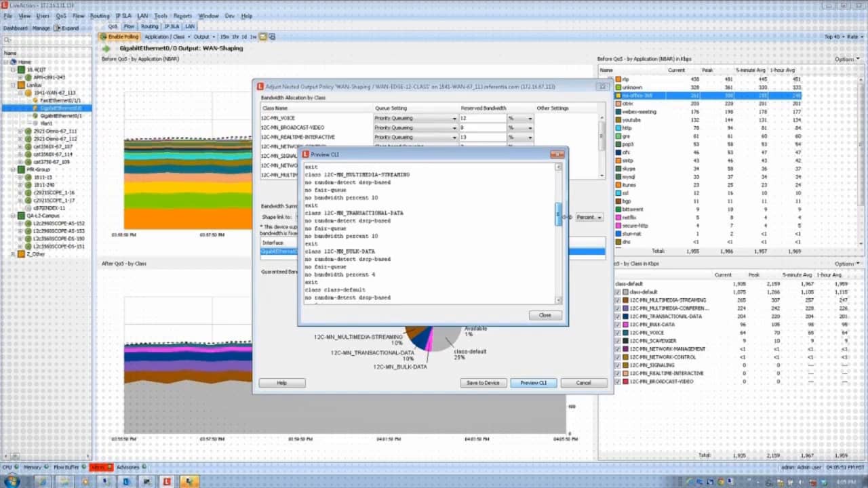Image resolution: width=868 pixels, height=488 pixels.
Task: Open the Application / Class dropdown in toolbar
Action: point(167,37)
